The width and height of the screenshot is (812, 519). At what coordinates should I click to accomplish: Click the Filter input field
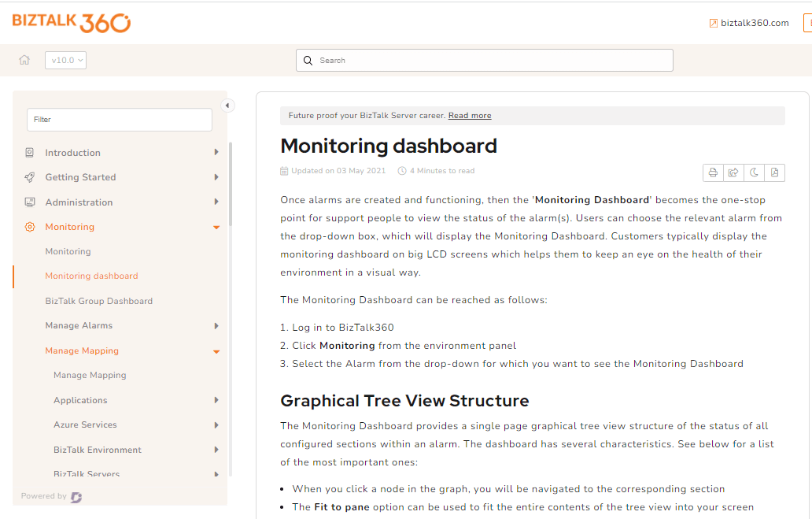tap(119, 119)
